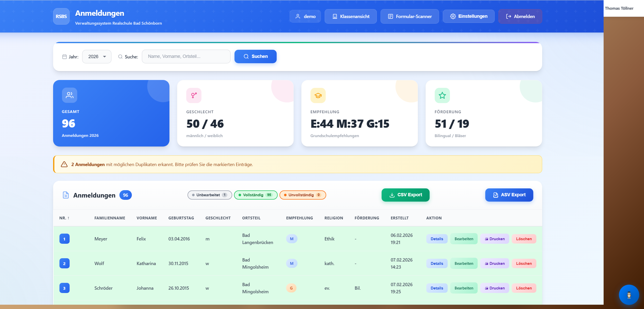Click the star Förderung icon
The width and height of the screenshot is (644, 309).
coord(442,95)
